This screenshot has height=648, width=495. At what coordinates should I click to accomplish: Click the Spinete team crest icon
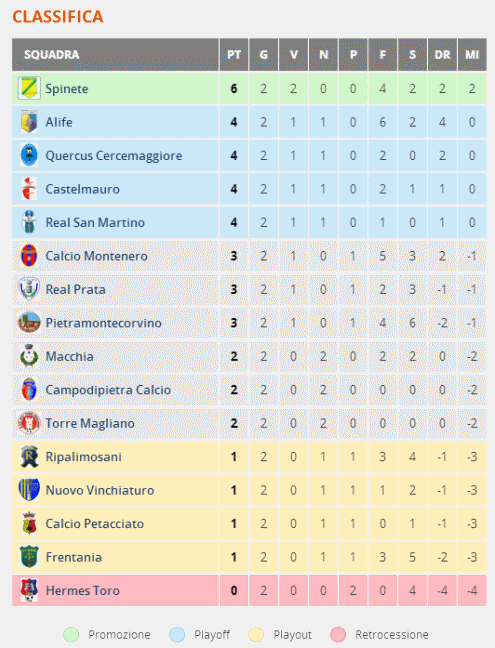29,88
